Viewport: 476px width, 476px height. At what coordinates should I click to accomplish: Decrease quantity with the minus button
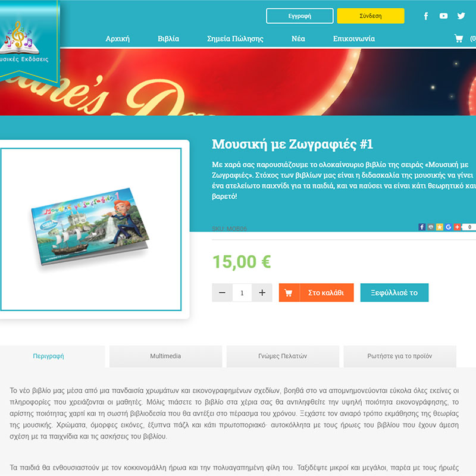point(222,293)
